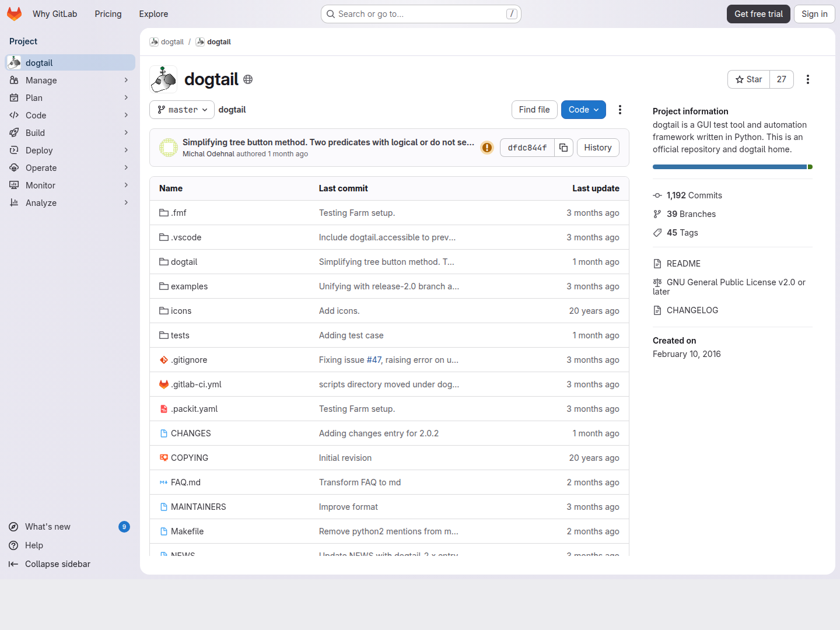Open Why GitLab in top navigation

55,14
